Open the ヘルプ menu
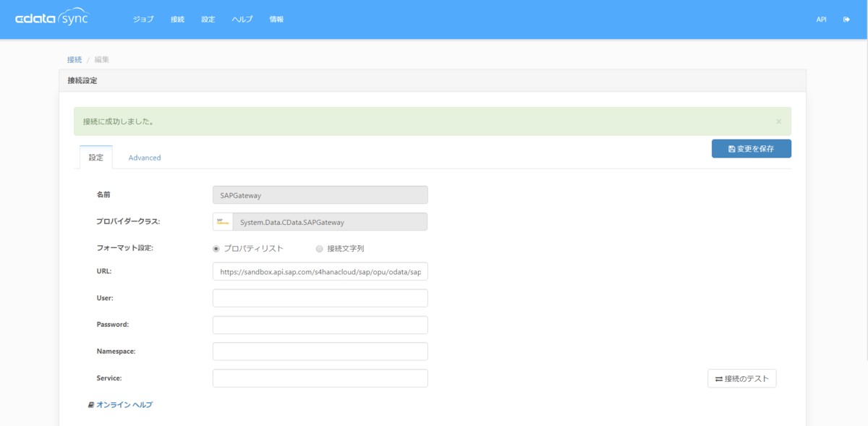This screenshot has width=868, height=426. [x=242, y=20]
